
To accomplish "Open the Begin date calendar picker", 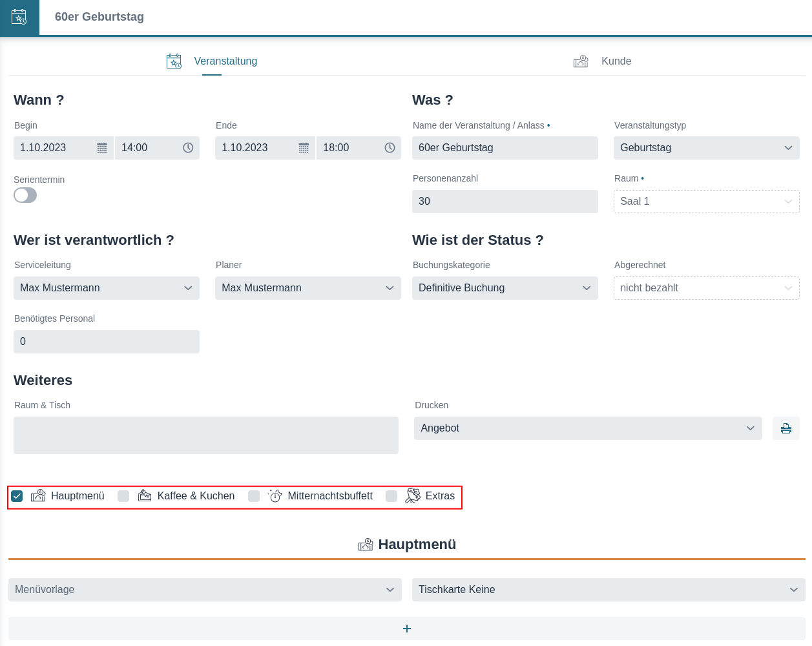I will pos(102,148).
